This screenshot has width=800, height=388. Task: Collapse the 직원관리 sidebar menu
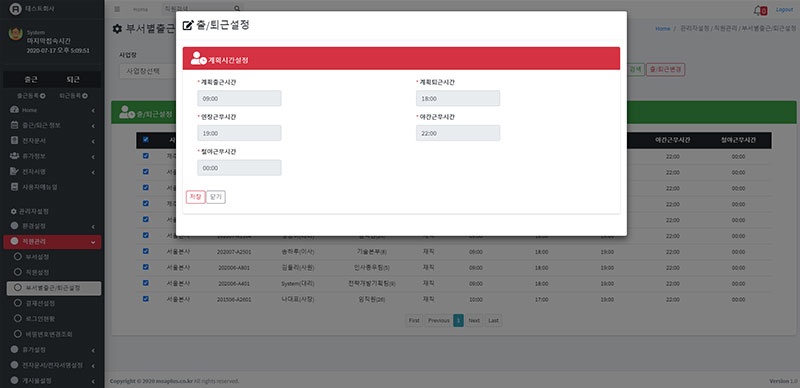(52, 242)
